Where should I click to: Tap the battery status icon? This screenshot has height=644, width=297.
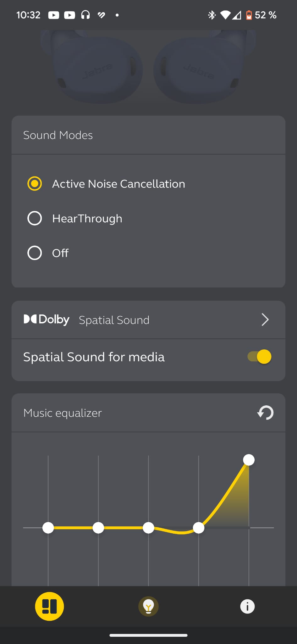(249, 15)
